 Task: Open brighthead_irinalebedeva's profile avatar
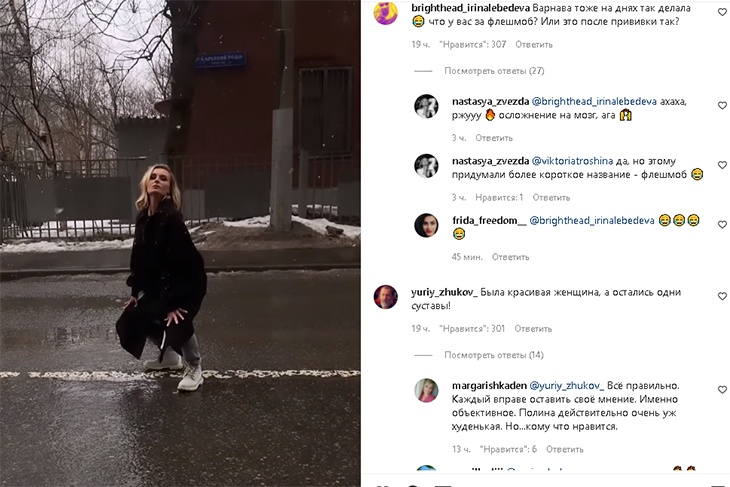coord(385,13)
